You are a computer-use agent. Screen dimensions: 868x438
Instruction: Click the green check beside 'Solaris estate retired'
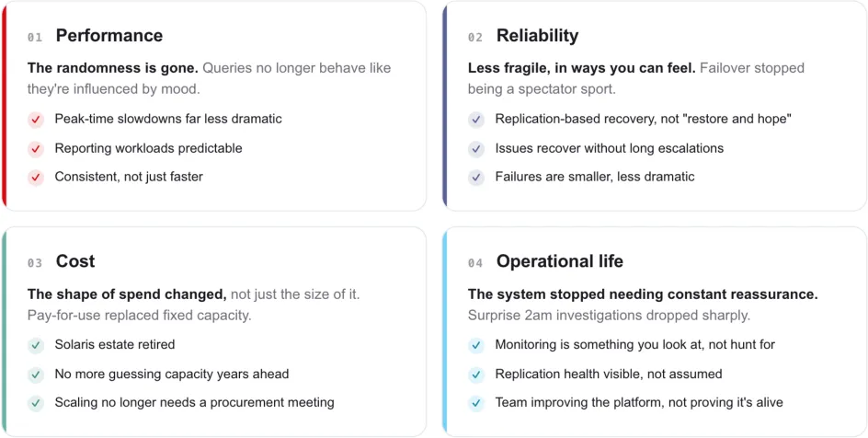[x=36, y=346]
